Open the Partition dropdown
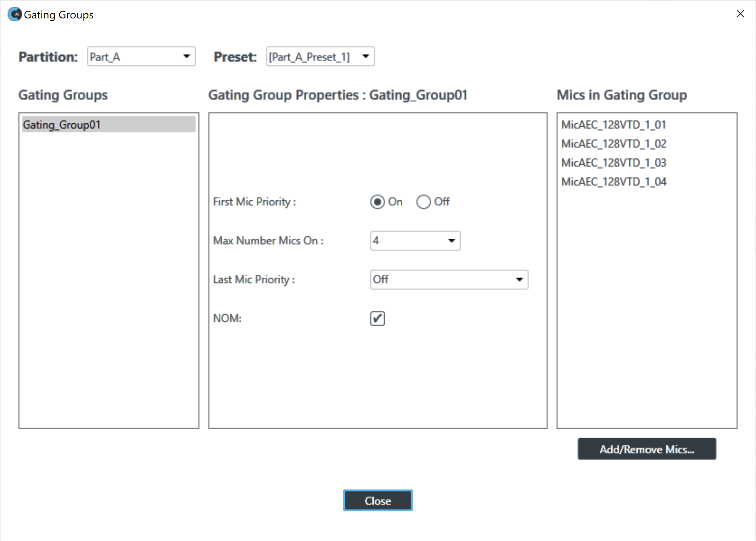756x541 pixels. (x=187, y=56)
